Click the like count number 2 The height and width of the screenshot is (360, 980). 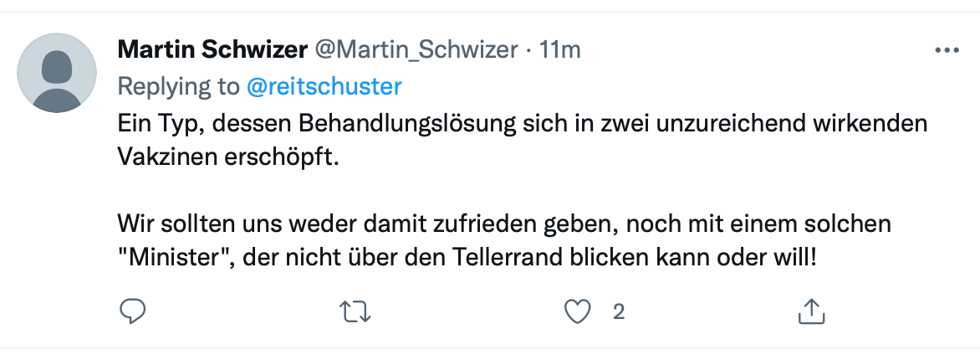coord(619,312)
